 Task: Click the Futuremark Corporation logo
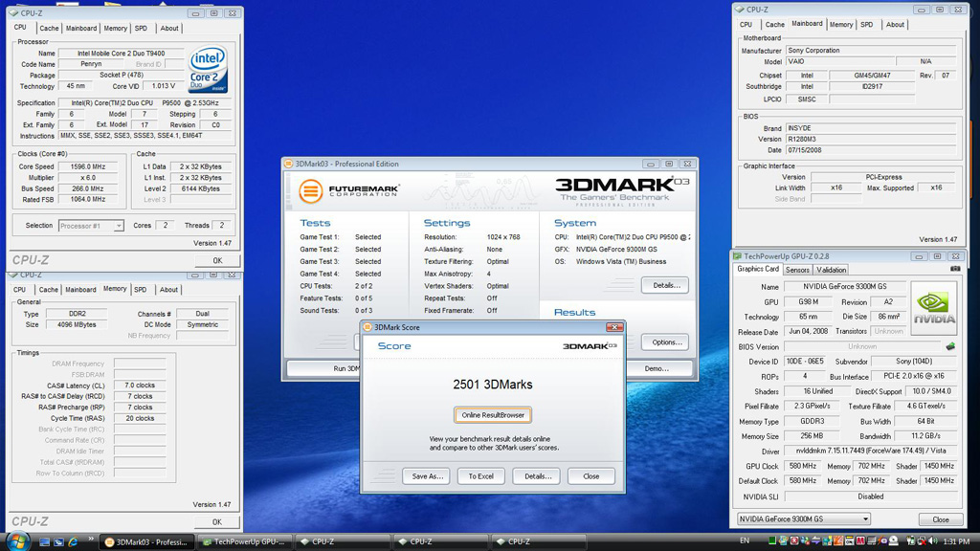(348, 191)
